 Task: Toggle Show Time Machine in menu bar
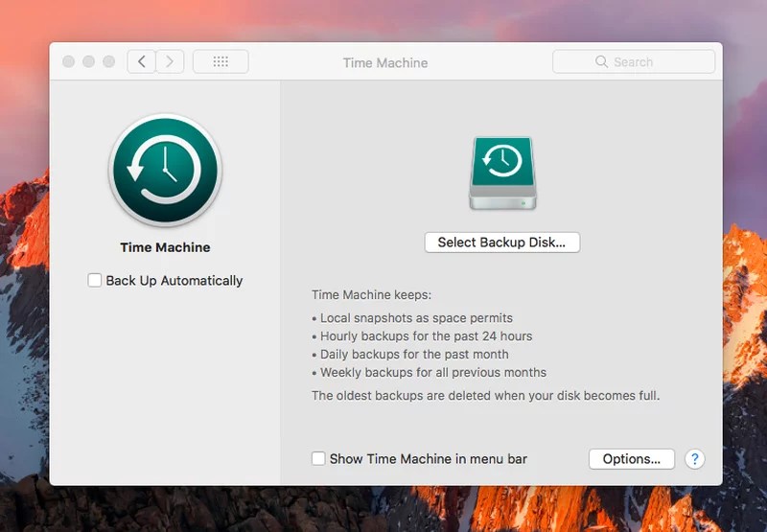pos(318,458)
